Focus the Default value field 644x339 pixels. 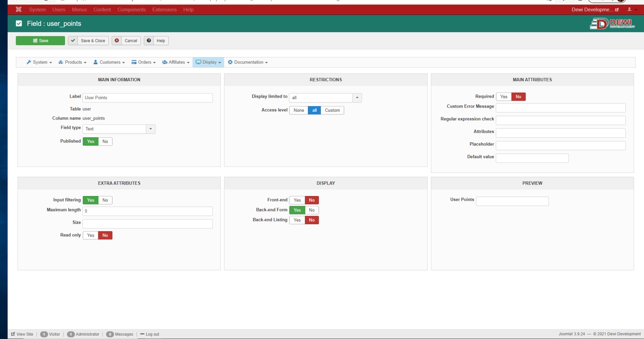532,158
